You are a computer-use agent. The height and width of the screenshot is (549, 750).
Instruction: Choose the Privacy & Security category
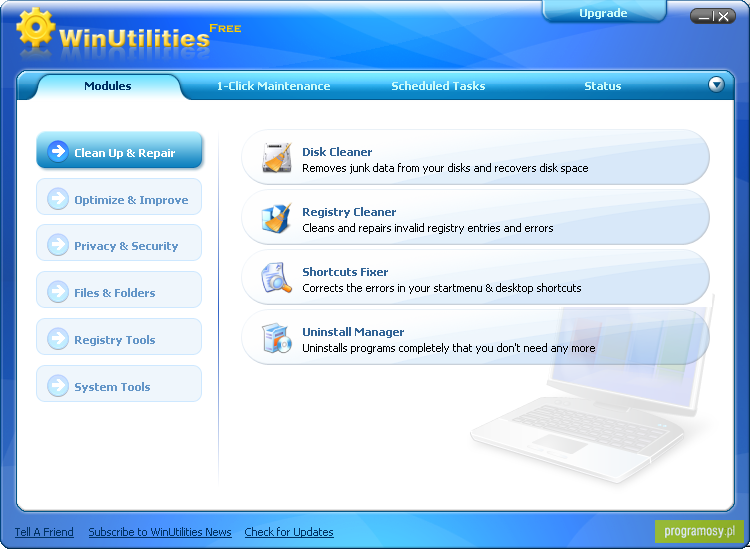click(x=119, y=243)
